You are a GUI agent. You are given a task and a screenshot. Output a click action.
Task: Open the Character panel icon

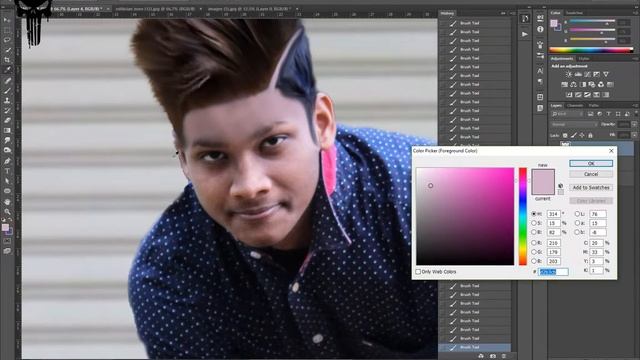(x=540, y=71)
